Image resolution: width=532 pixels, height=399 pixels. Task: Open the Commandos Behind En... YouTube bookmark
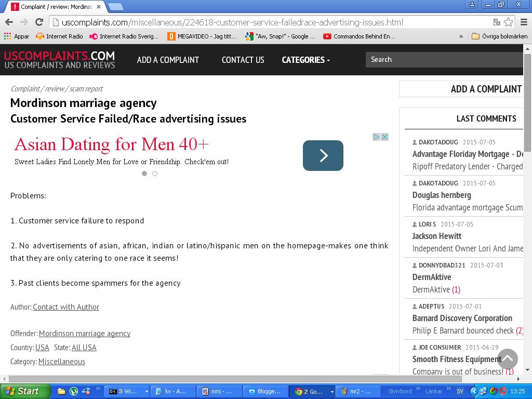[359, 36]
